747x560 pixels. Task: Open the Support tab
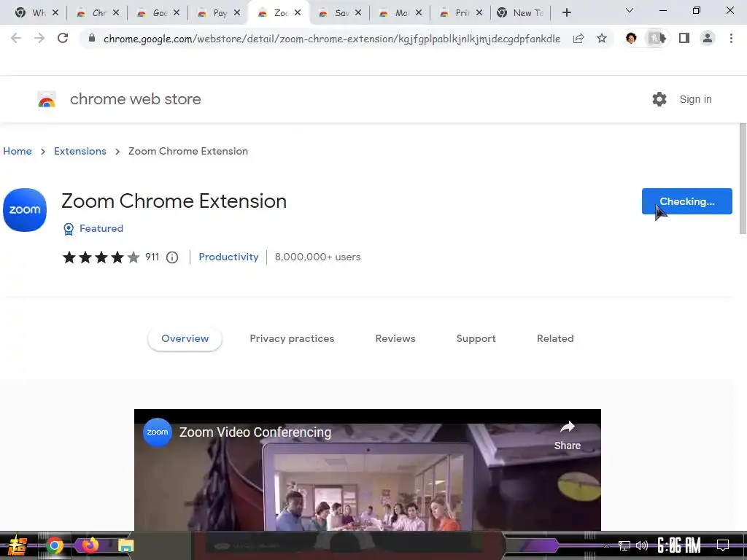[476, 338]
